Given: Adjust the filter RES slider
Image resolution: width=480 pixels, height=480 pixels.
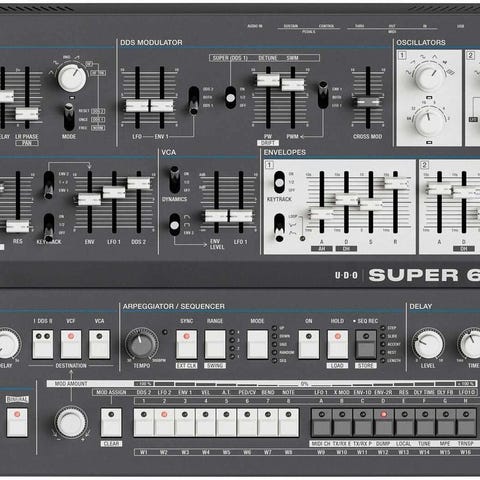Looking at the screenshot, I should click(x=18, y=226).
